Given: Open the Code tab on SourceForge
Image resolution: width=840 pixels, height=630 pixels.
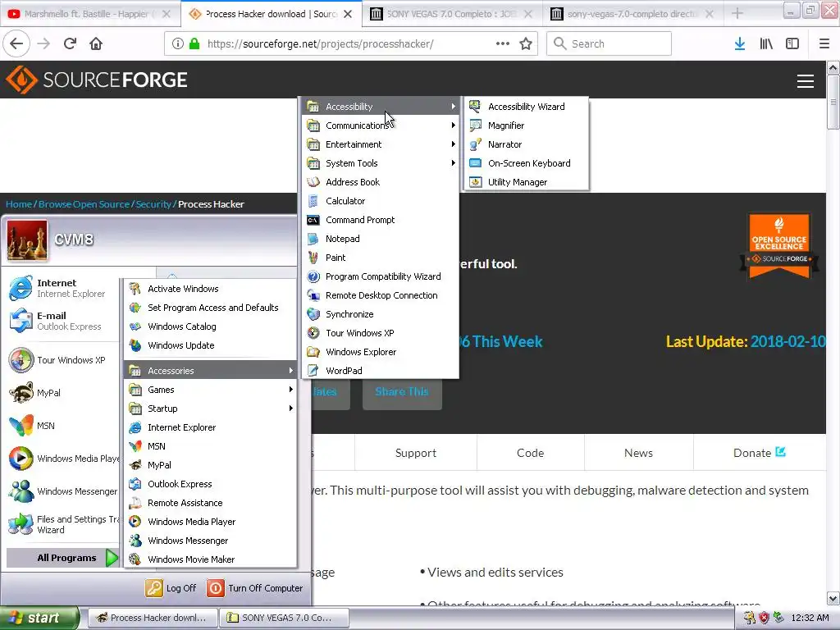Looking at the screenshot, I should tap(531, 453).
